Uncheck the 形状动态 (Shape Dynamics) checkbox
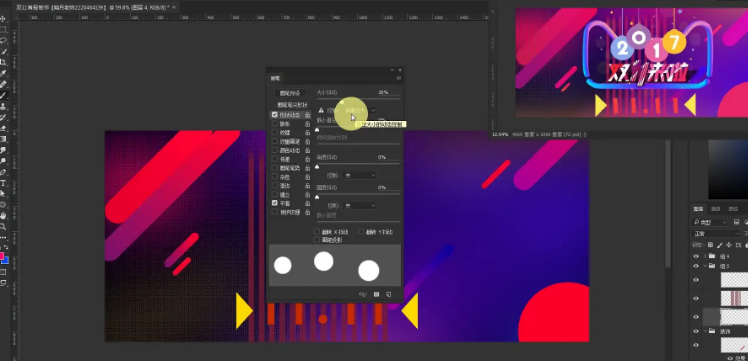 [274, 115]
